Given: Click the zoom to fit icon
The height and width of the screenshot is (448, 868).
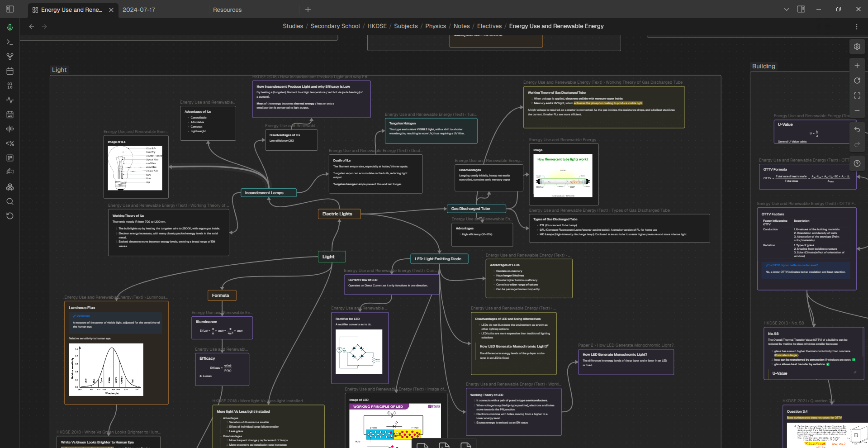Looking at the screenshot, I should pyautogui.click(x=857, y=95).
